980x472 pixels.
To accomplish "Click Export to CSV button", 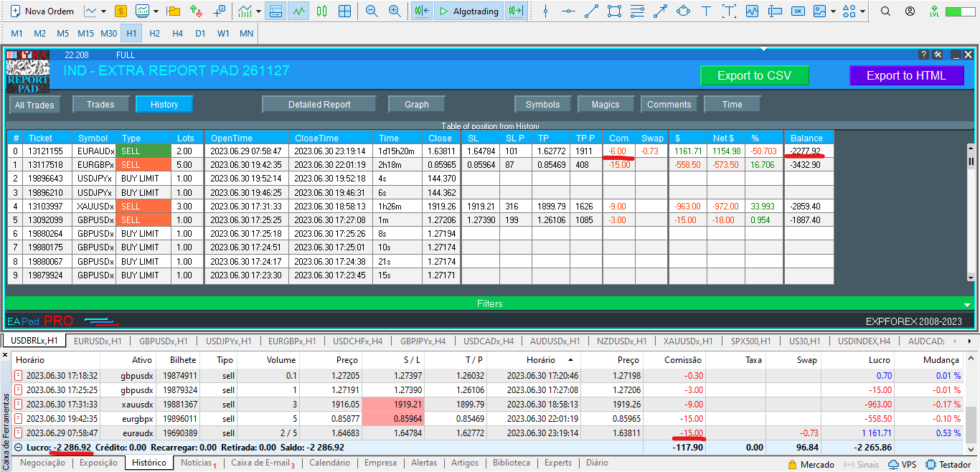I will 755,75.
